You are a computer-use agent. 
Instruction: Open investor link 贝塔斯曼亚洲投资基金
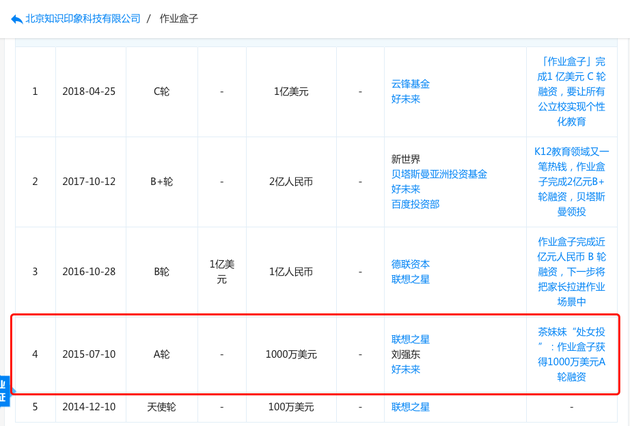[439, 174]
